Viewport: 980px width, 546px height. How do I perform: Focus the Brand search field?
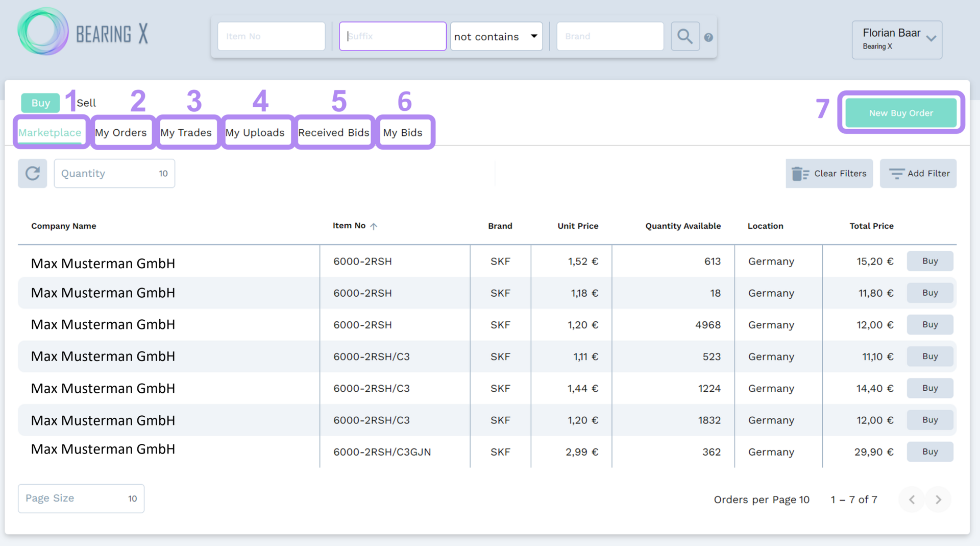click(x=610, y=36)
